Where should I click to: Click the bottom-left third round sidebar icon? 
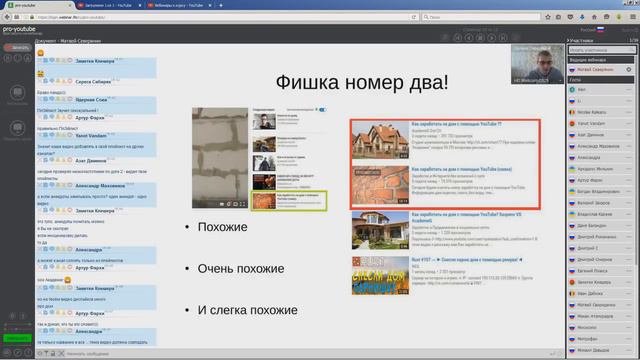click(27, 352)
